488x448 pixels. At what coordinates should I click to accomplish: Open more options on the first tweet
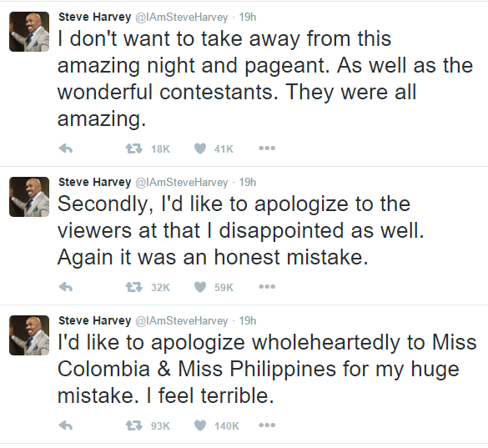[267, 148]
